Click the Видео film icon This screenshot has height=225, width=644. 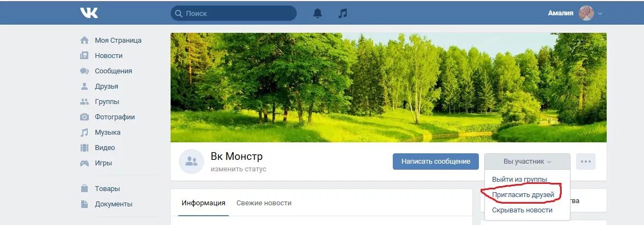point(84,148)
